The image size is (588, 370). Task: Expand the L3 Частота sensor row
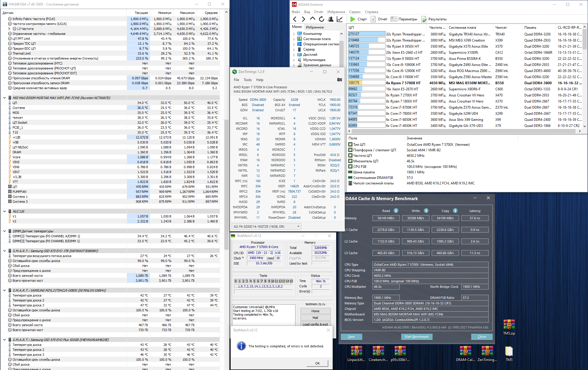[x=9, y=29]
